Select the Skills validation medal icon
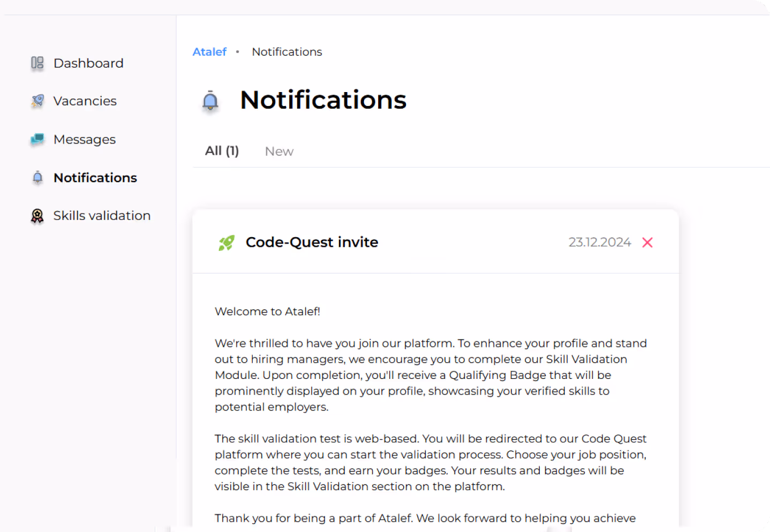 [36, 215]
